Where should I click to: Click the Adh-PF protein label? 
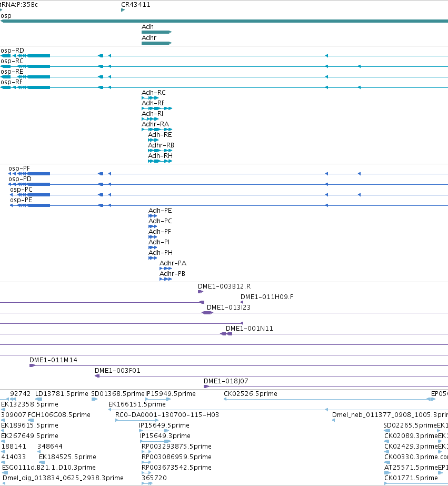(160, 232)
